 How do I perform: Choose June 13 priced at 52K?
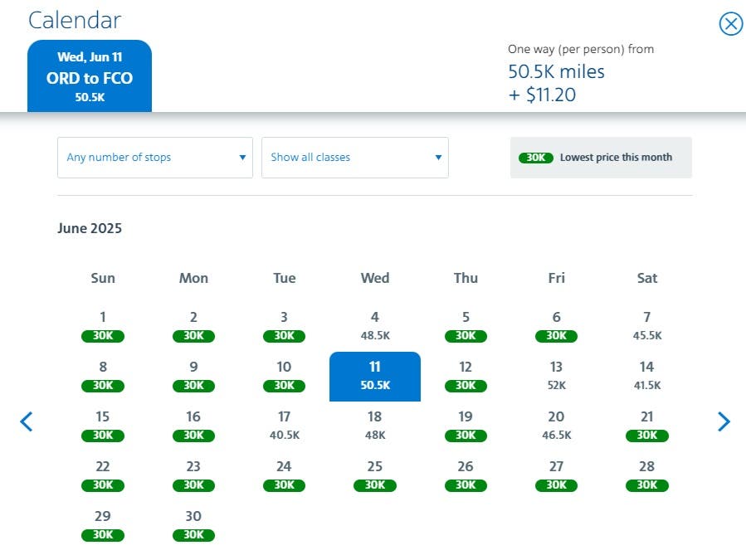(x=556, y=376)
